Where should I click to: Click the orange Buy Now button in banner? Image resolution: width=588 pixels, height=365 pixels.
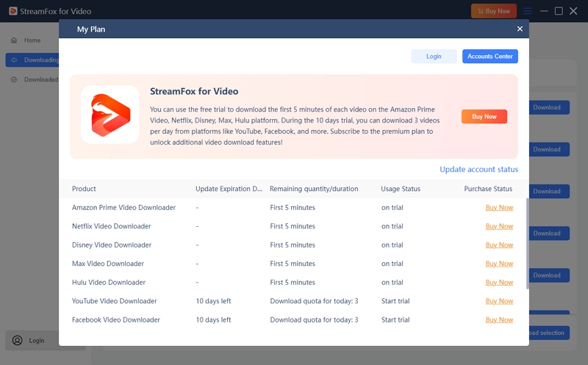click(484, 117)
